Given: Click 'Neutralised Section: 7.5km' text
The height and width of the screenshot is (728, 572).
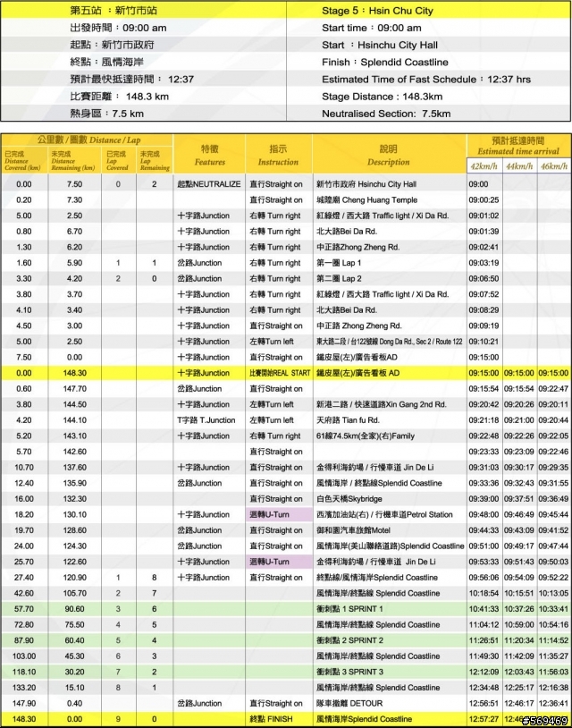Looking at the screenshot, I should [x=386, y=114].
